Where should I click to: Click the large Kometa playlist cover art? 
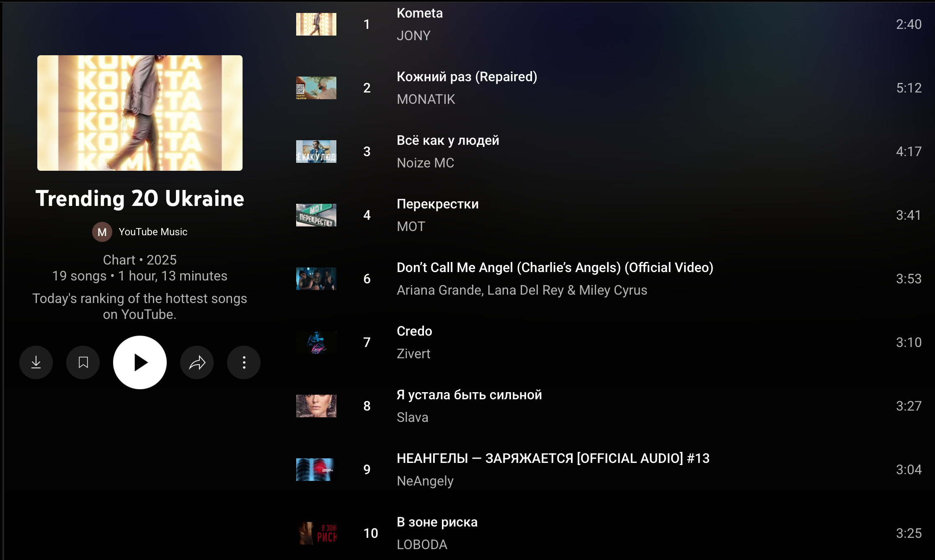point(140,113)
